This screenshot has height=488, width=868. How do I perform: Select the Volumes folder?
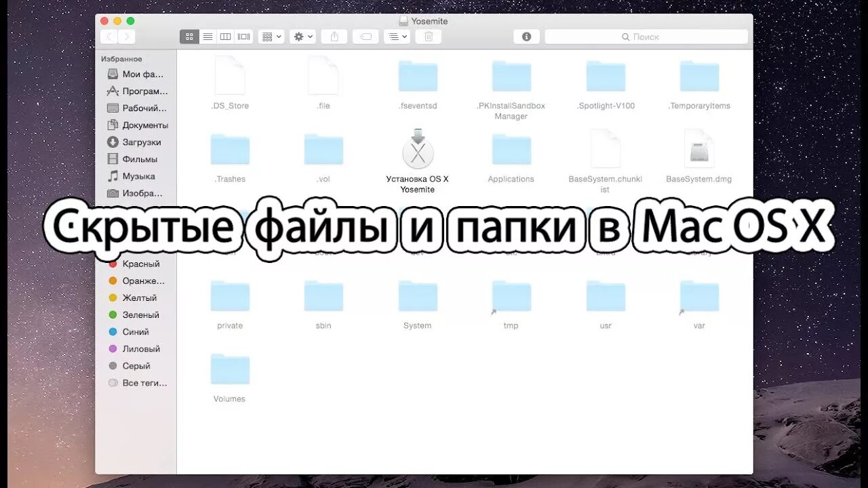point(230,369)
